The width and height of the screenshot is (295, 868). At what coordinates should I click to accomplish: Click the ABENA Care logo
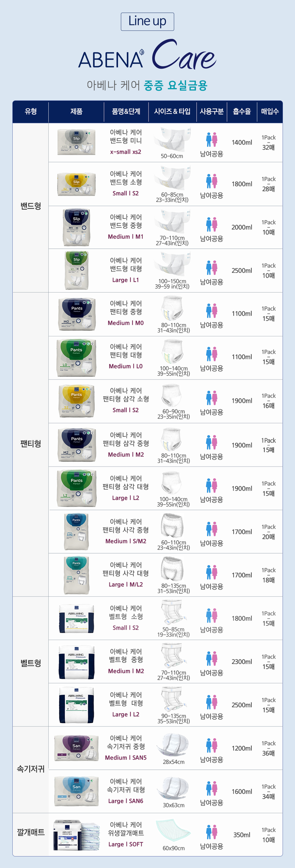[147, 55]
